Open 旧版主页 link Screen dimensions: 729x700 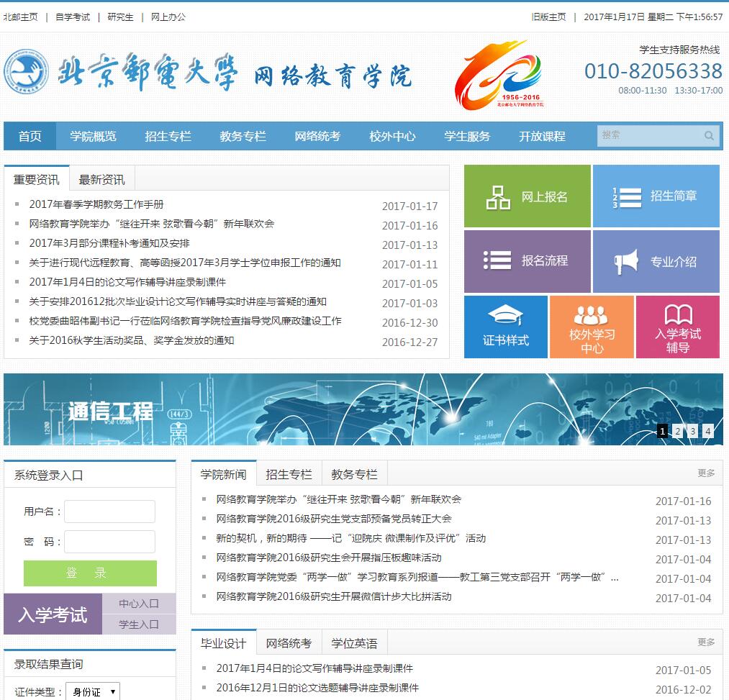click(x=549, y=17)
